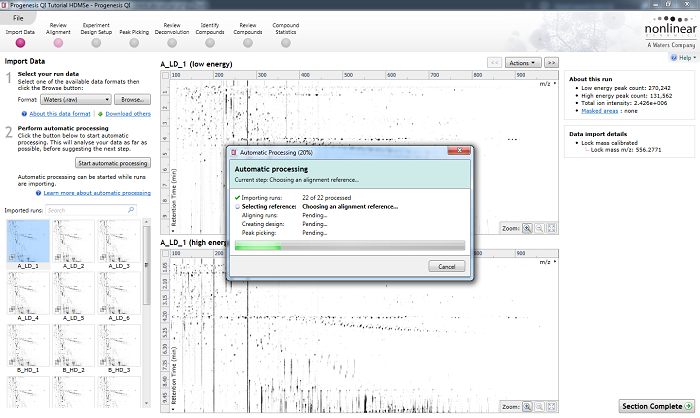This screenshot has height=418, width=700.
Task: Click the Help icon
Action: pos(674,58)
